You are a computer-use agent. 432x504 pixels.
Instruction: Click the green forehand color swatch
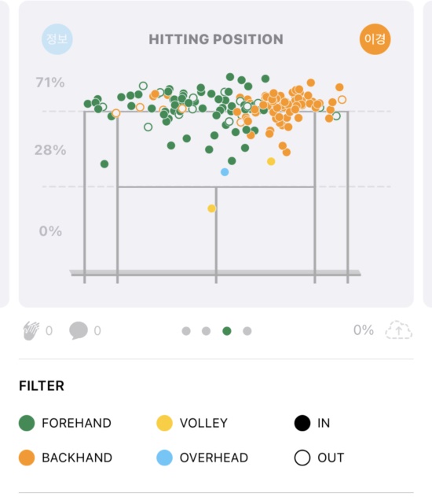coord(27,423)
